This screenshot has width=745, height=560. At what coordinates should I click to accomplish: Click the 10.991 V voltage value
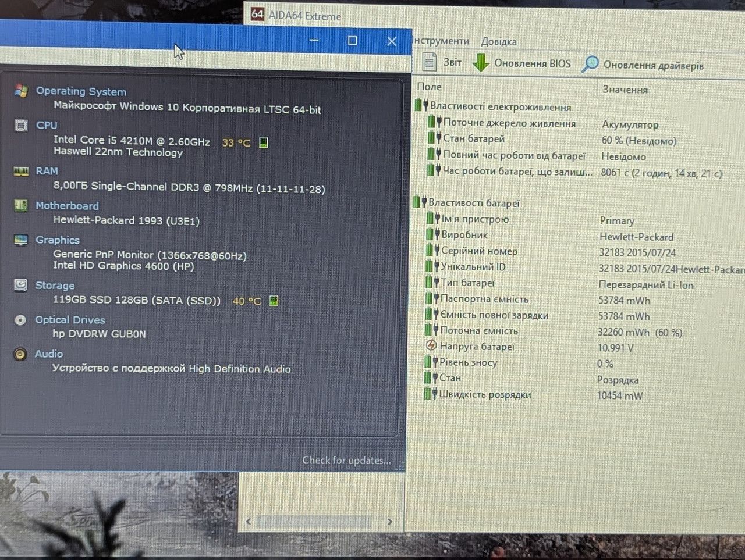coord(615,348)
